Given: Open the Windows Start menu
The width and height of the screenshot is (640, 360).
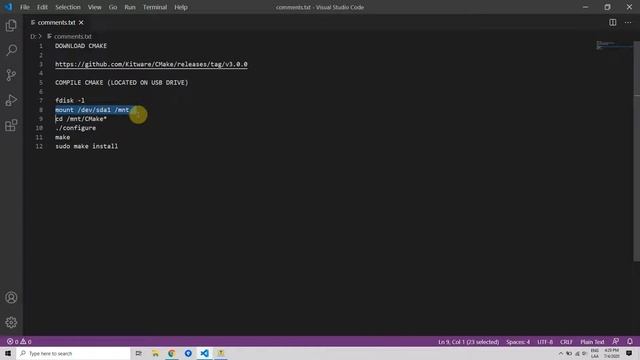Looking at the screenshot, I should 8,353.
